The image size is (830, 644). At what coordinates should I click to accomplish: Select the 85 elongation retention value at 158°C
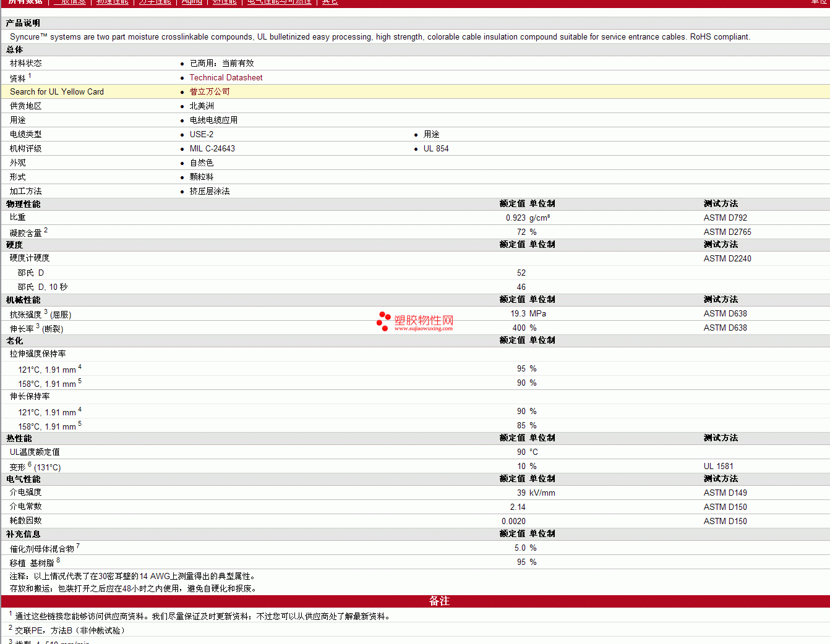coord(521,426)
